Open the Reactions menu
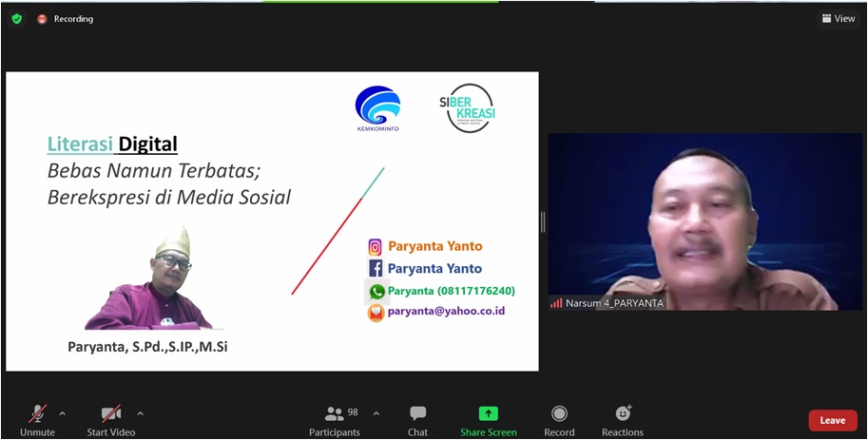Screen dimensions: 868x440 (x=623, y=421)
